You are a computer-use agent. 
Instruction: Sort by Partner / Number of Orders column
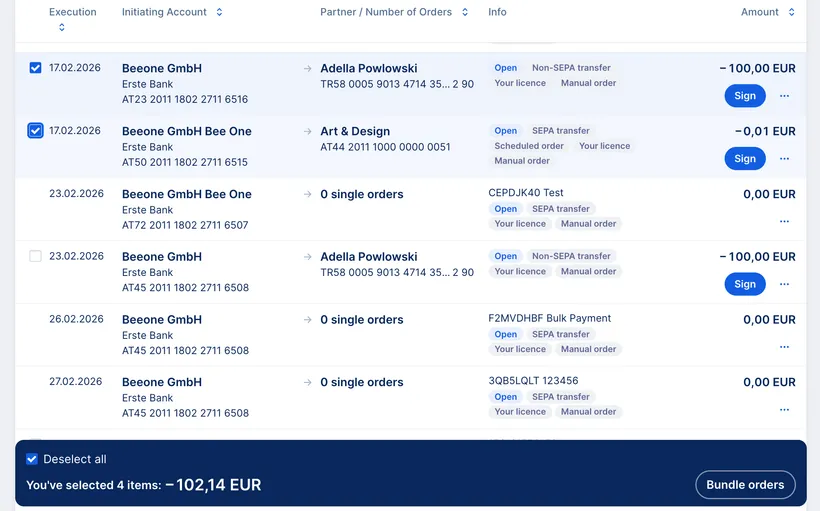(x=465, y=12)
